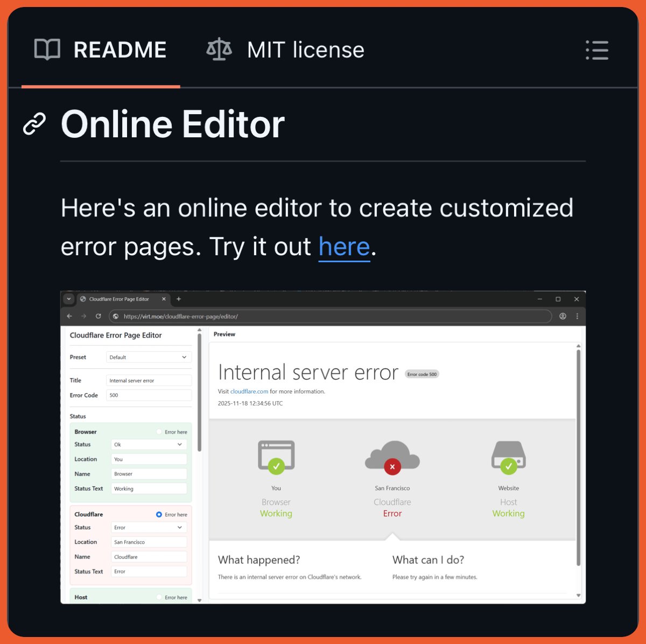Open the browser profile avatar icon
646x644 pixels.
pos(563,316)
